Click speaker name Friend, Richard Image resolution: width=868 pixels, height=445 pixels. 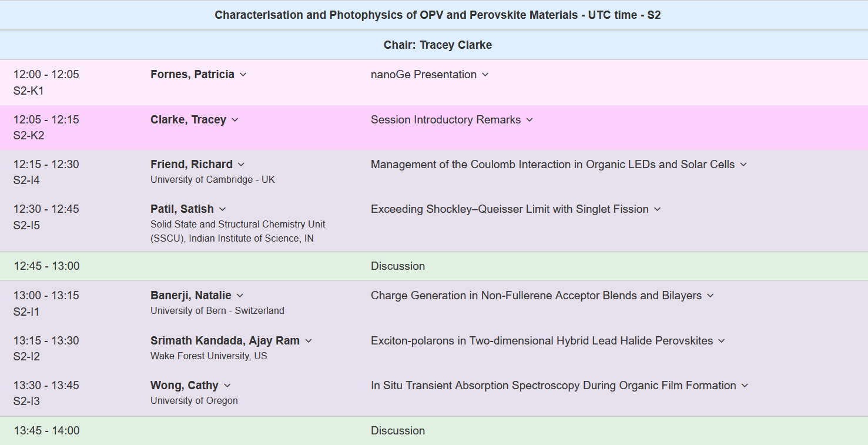coord(192,165)
